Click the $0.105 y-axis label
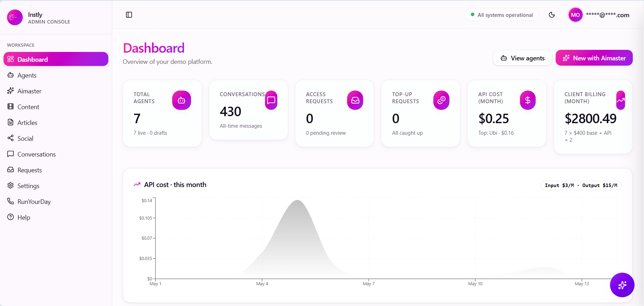This screenshot has width=644, height=306. [x=146, y=218]
